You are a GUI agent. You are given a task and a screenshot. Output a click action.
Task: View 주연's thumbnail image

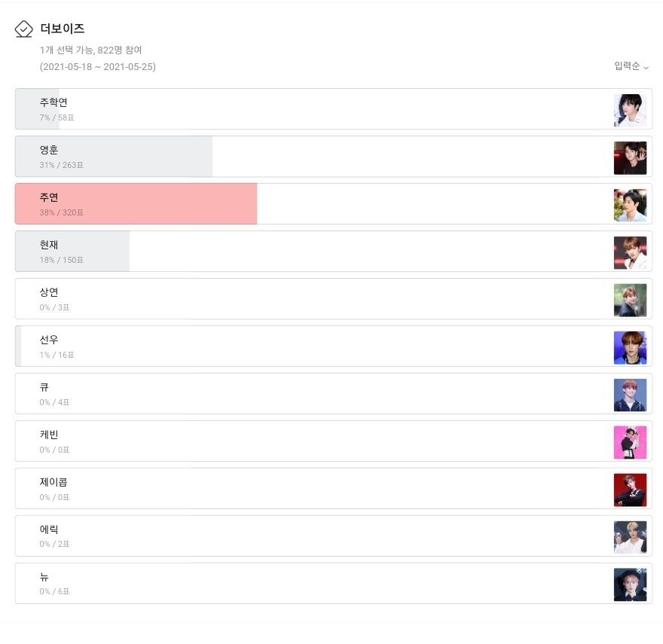(630, 205)
